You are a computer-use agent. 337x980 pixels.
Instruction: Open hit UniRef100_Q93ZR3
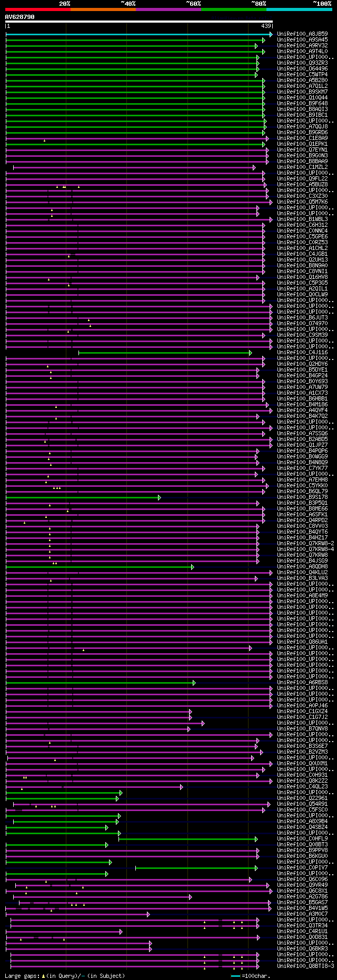(x=302, y=63)
